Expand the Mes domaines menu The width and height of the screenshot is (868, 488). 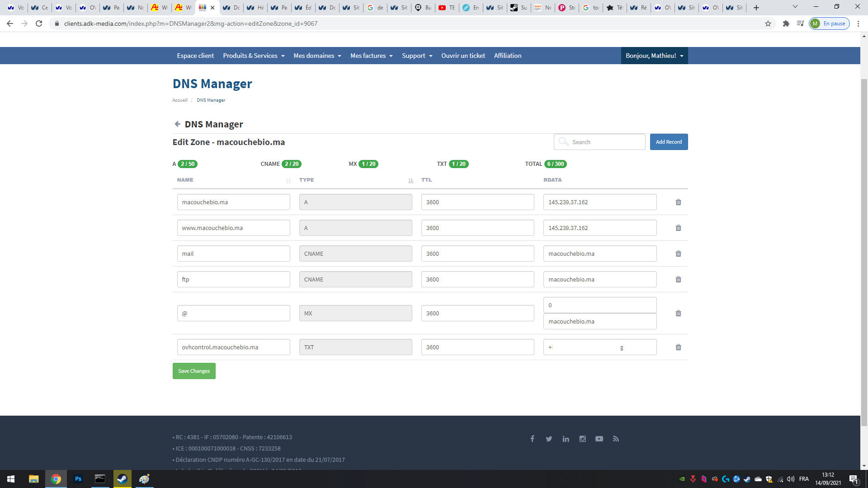coord(317,56)
